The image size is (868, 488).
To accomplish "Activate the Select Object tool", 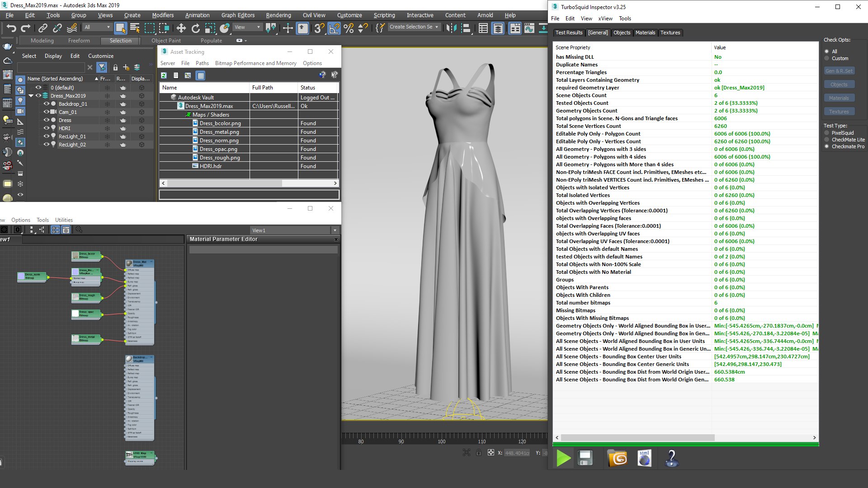I will 120,28.
